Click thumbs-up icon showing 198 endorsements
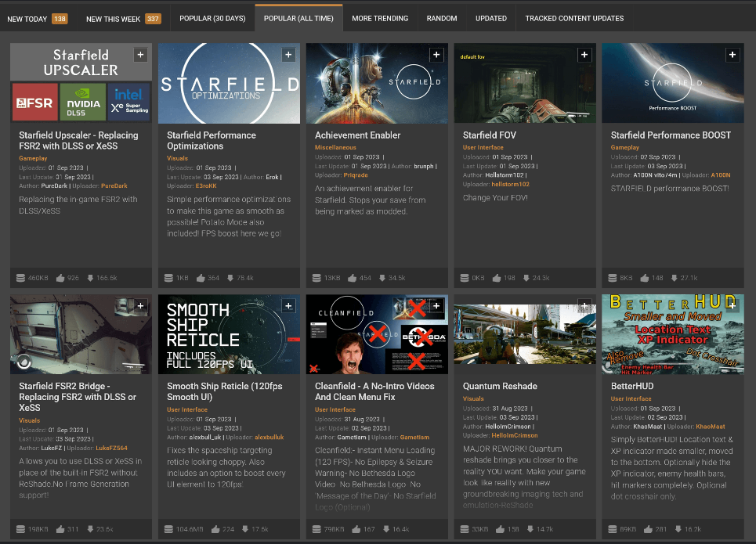The height and width of the screenshot is (544, 756). pos(497,278)
